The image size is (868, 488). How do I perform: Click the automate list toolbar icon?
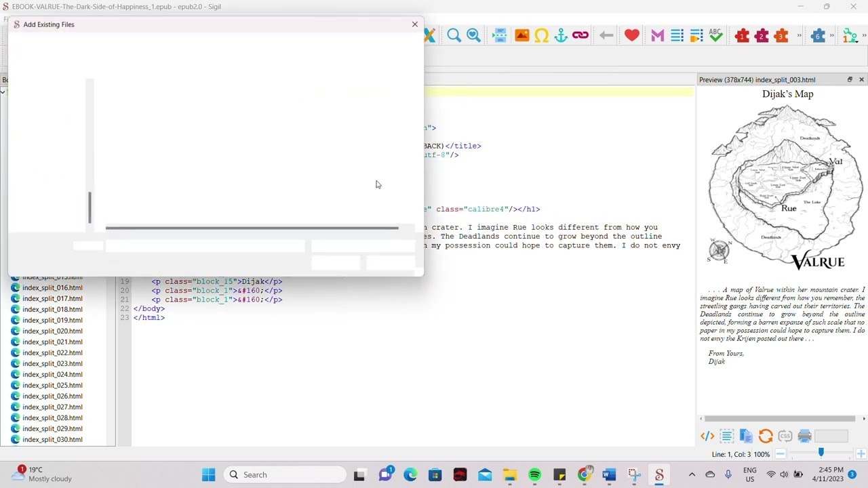pos(849,35)
